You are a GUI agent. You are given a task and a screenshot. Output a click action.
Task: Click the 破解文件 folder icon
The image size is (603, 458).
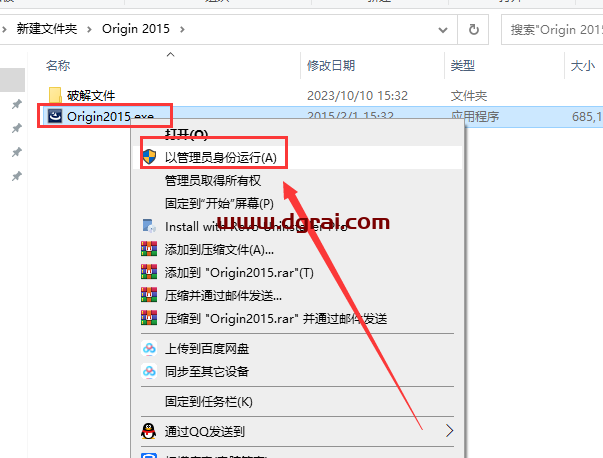[x=55, y=95]
